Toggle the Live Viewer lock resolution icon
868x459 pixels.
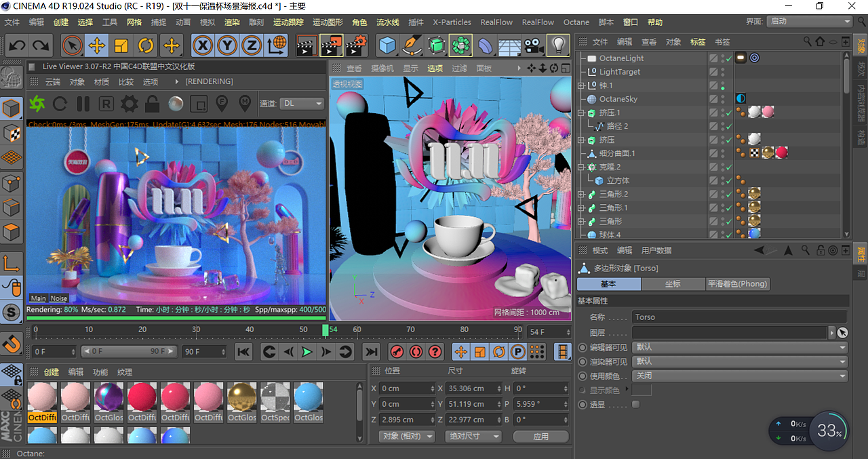152,104
